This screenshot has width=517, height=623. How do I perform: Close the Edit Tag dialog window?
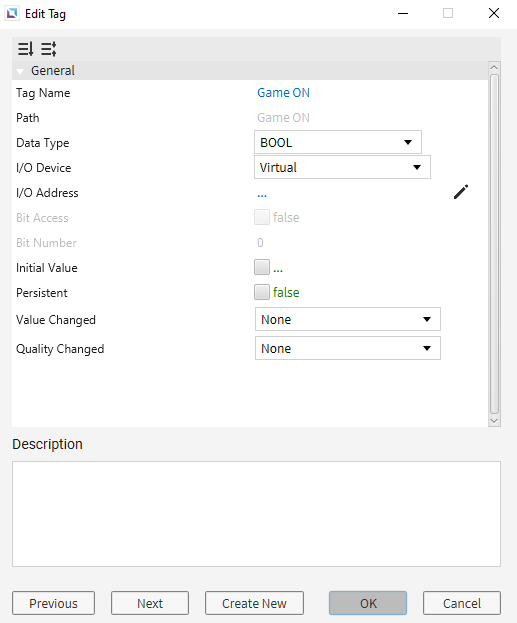point(494,13)
